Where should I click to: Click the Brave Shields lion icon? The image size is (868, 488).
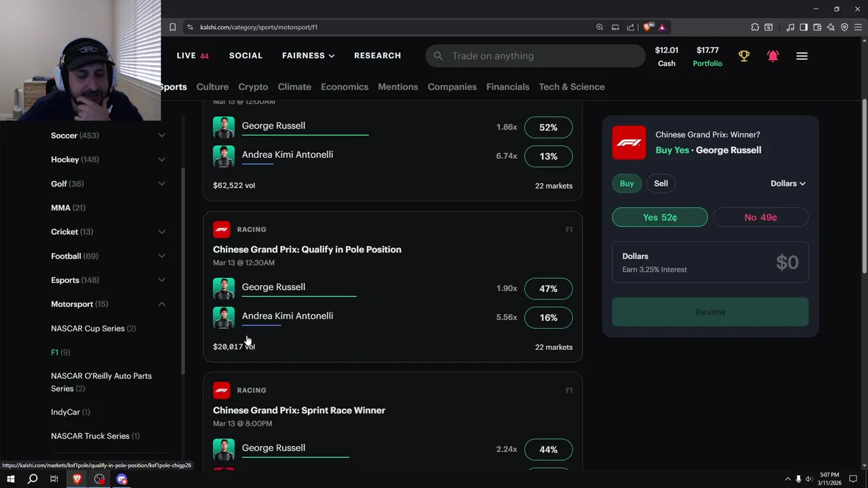pyautogui.click(x=648, y=27)
